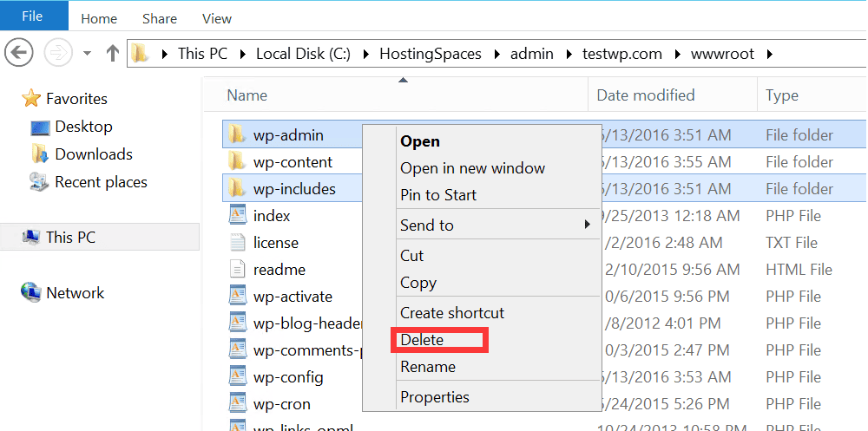868x431 pixels.
Task: Sort by the Type column header
Action: pos(782,95)
